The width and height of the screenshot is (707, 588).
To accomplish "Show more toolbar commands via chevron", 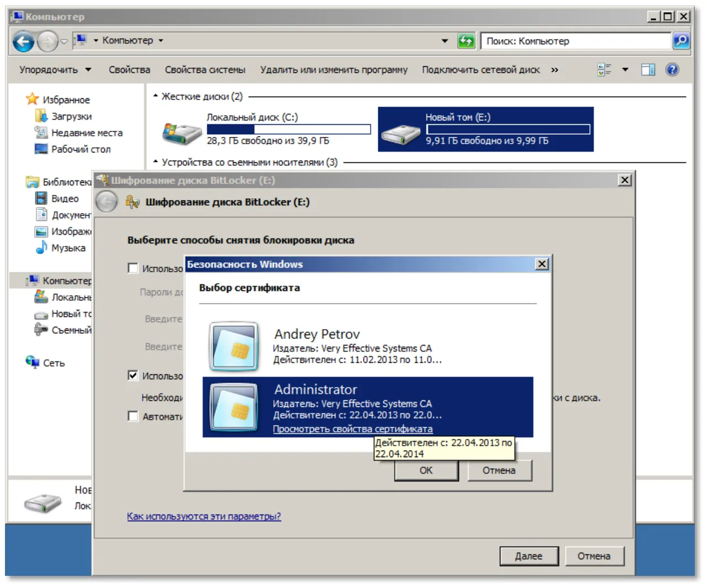I will [x=555, y=70].
